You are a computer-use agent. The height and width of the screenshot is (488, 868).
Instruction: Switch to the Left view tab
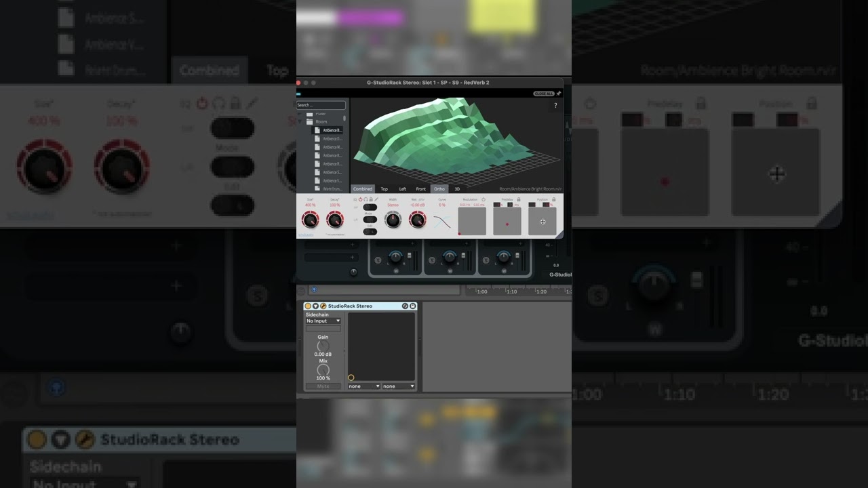(403, 189)
